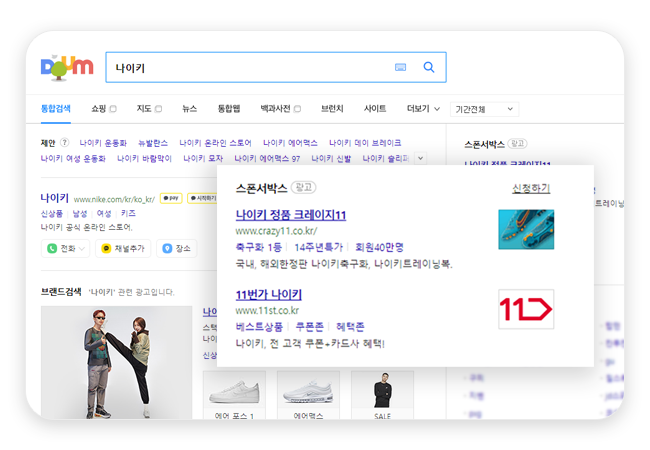Click the pay badge next to nike.com

[x=171, y=198]
